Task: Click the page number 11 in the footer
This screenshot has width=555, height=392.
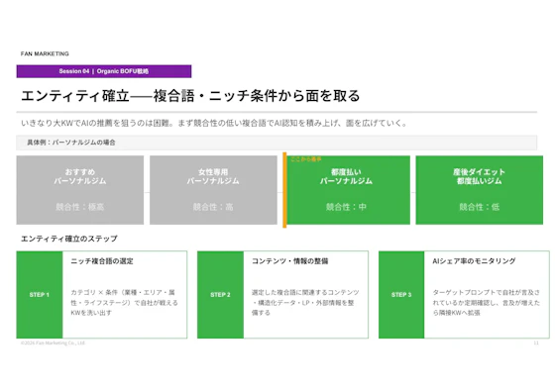Action: [536, 343]
